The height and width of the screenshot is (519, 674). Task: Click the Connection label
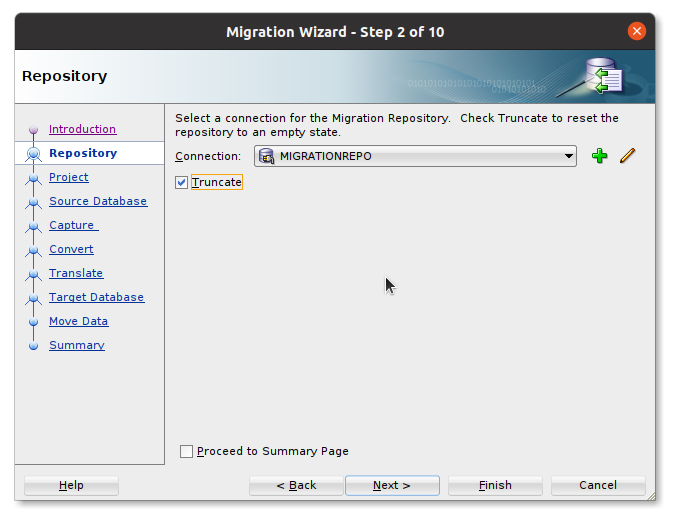click(208, 156)
